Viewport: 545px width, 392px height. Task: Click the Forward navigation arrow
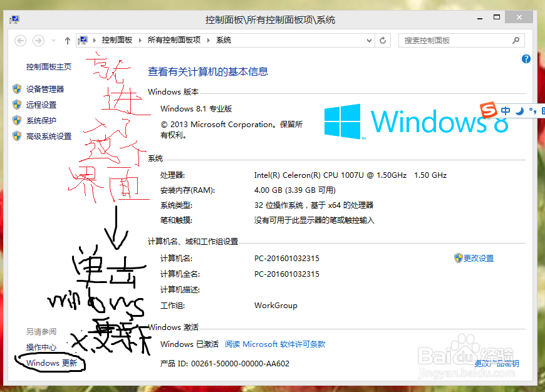tap(38, 41)
